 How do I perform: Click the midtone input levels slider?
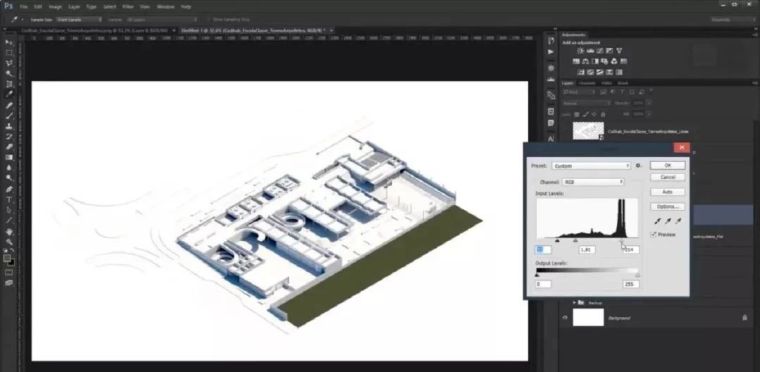(575, 240)
